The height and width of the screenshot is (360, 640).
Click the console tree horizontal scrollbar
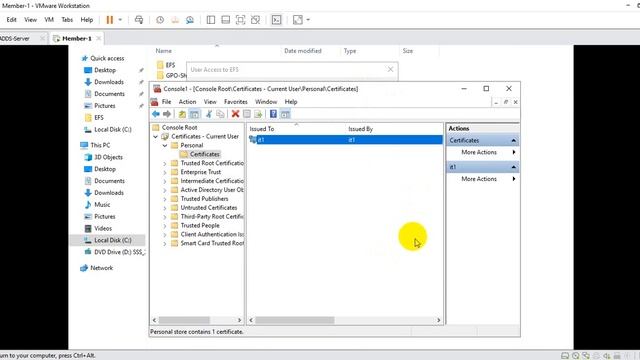pyautogui.click(x=184, y=320)
